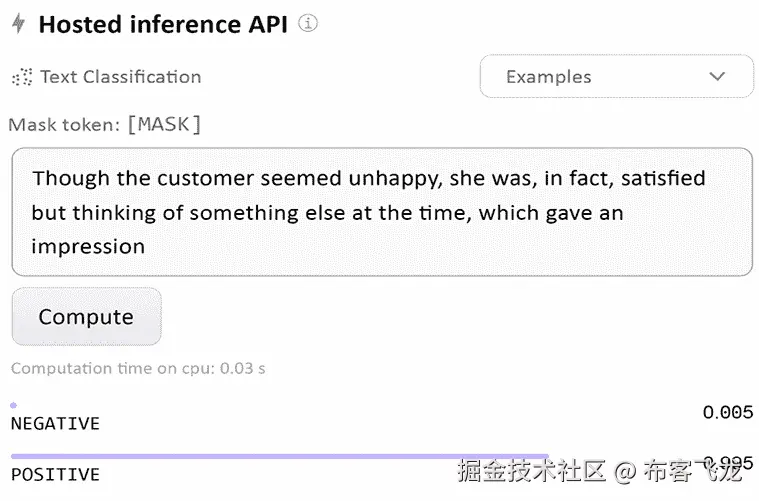
Task: Open the Examples dropdown
Action: tap(616, 77)
